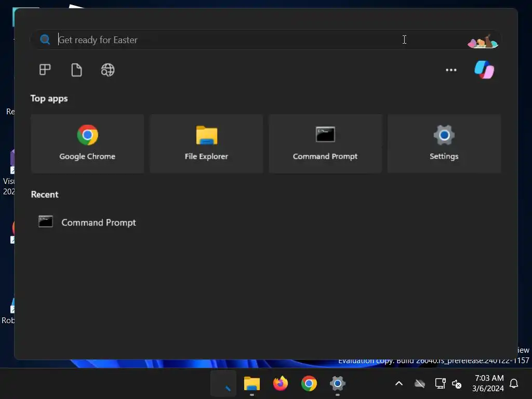
Task: Open the network status tray icon
Action: point(440,384)
